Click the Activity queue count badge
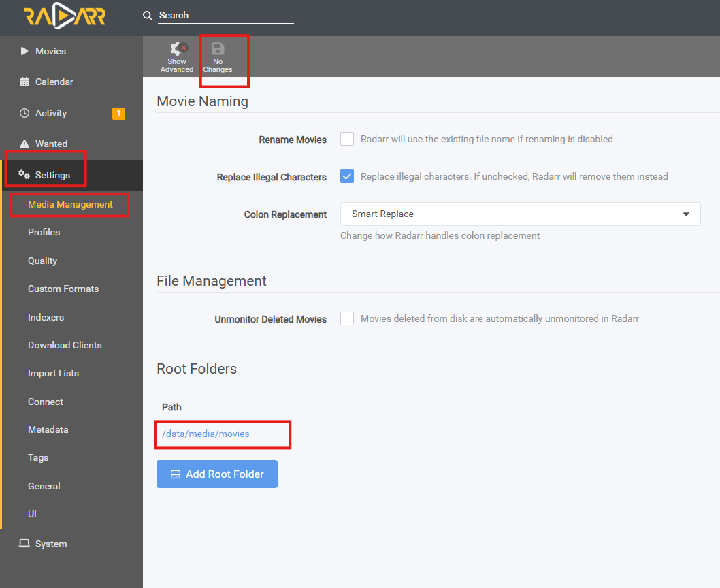This screenshot has height=588, width=720. pyautogui.click(x=118, y=114)
